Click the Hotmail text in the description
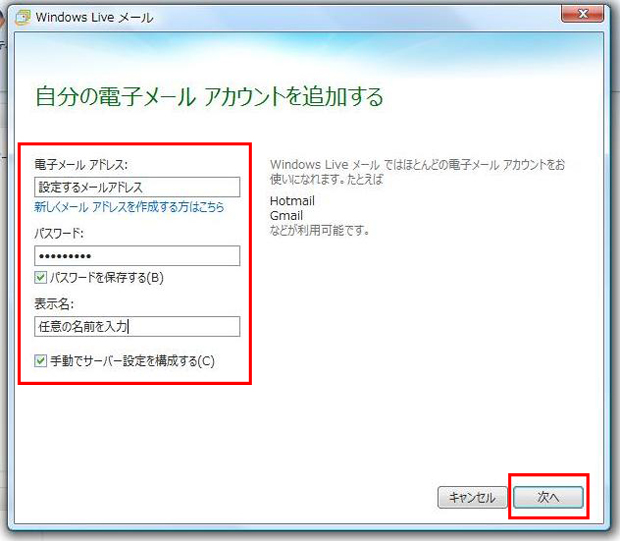 click(x=292, y=201)
